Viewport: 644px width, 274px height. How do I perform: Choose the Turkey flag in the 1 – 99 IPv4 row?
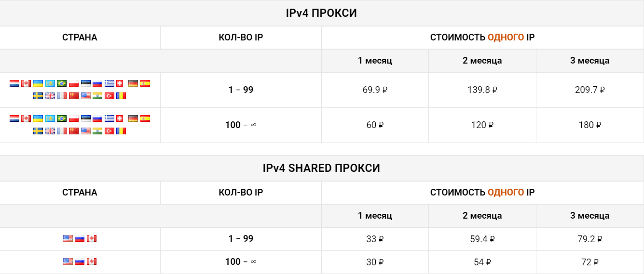tap(109, 96)
